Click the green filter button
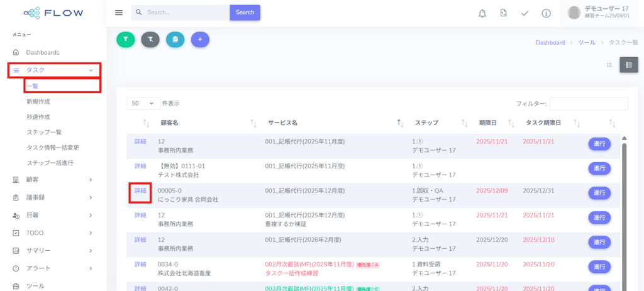Screen dimensions: 644x291 [126, 39]
